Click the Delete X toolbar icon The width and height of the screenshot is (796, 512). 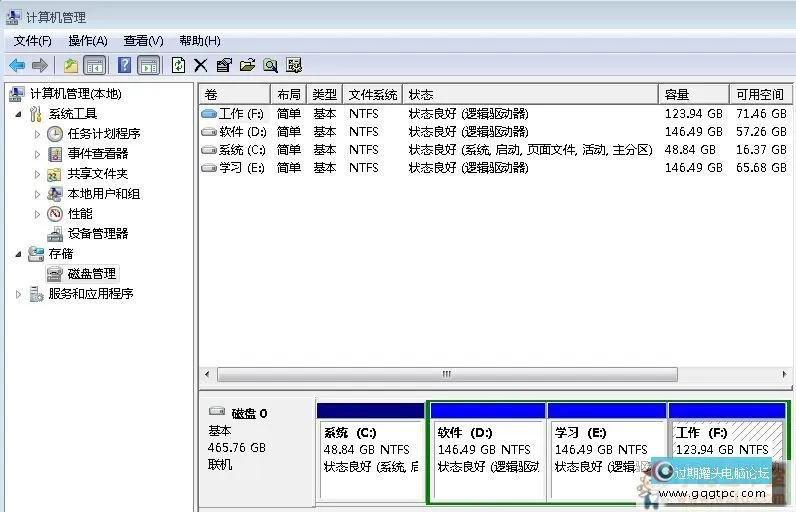tap(201, 65)
